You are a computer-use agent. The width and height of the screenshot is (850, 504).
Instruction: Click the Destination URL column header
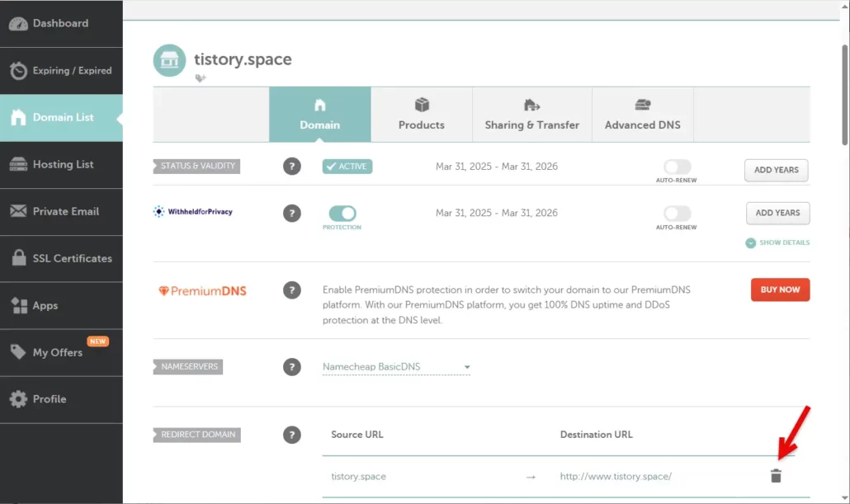tap(597, 435)
